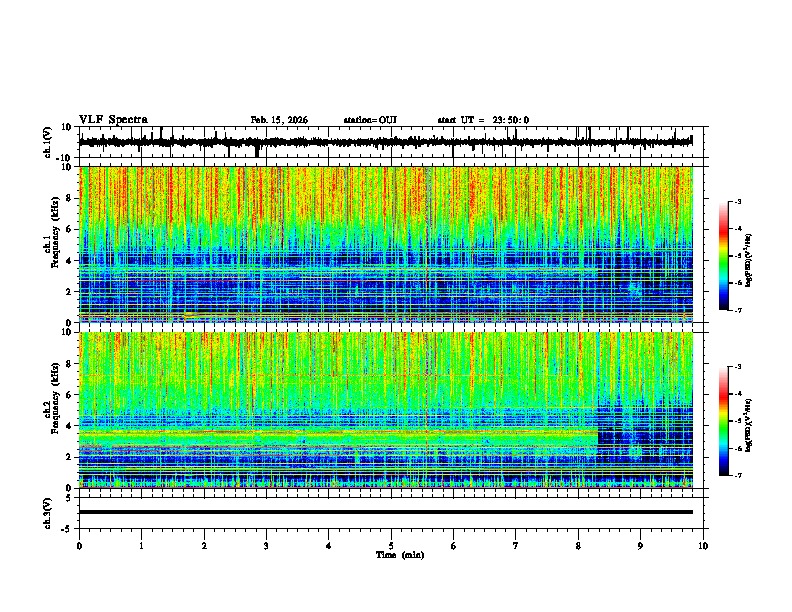Click the ch.2 spectrogram color scale bar
Viewport: 792px width, 612px height.
click(724, 421)
